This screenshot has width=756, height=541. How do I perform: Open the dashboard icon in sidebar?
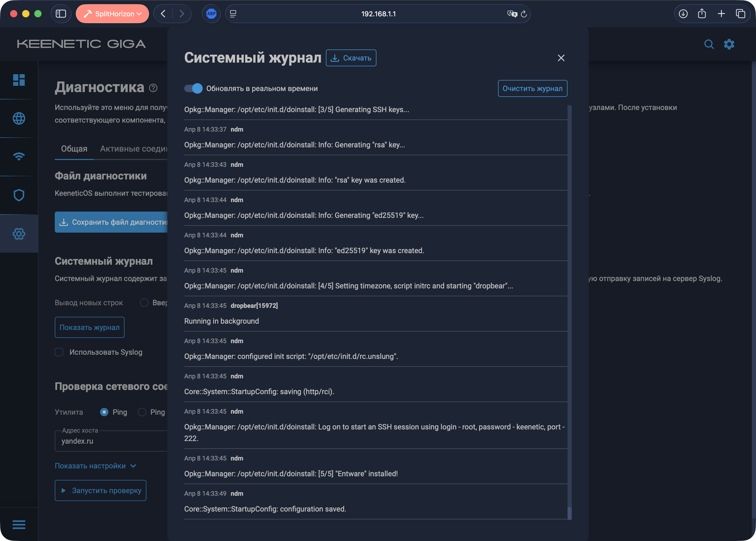[19, 80]
